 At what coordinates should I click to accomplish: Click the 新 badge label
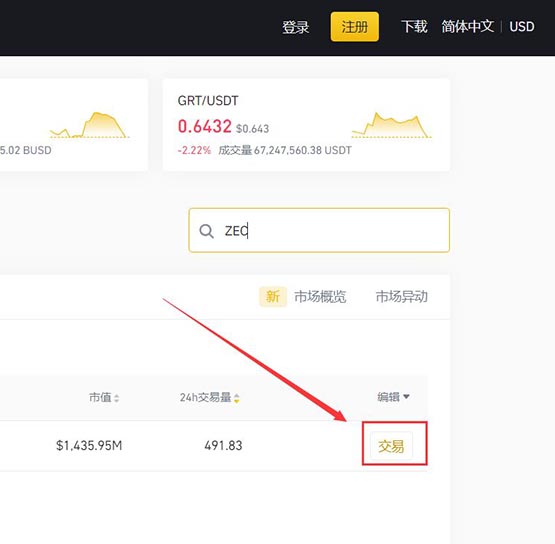(x=273, y=297)
